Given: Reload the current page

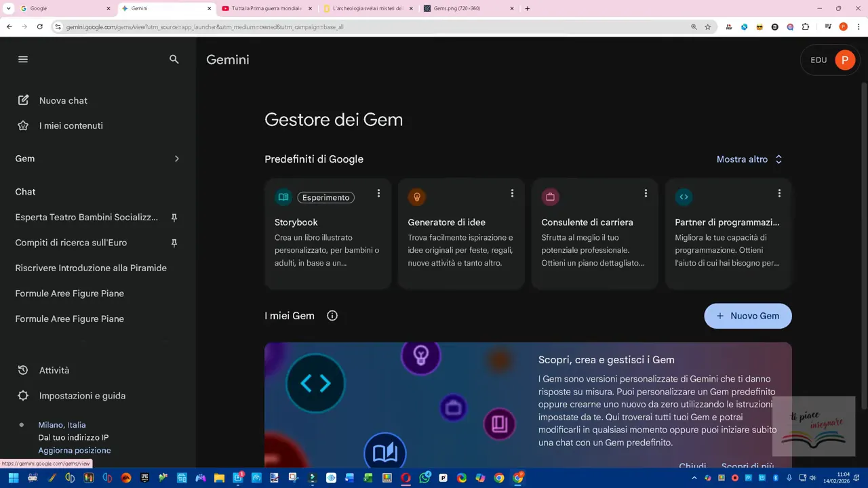Looking at the screenshot, I should point(40,27).
